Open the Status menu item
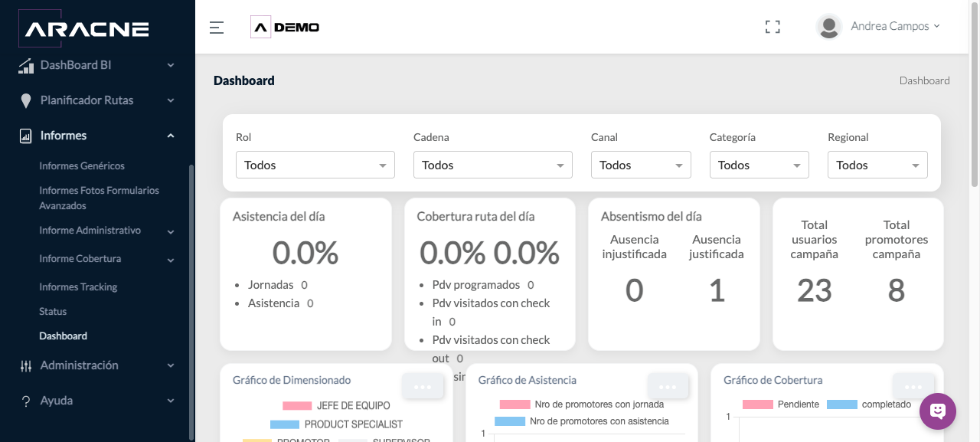The image size is (980, 442). point(53,311)
